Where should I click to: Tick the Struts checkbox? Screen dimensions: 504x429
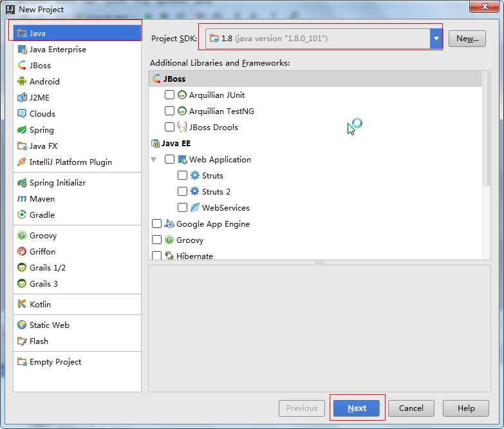pyautogui.click(x=182, y=175)
